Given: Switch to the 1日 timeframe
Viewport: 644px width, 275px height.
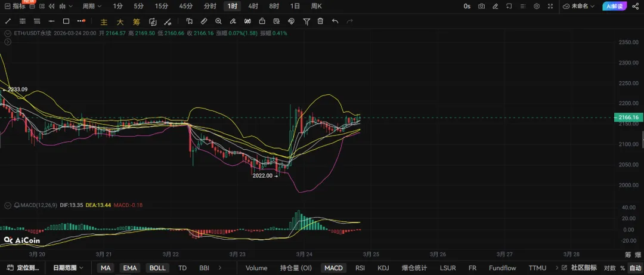Looking at the screenshot, I should (295, 6).
